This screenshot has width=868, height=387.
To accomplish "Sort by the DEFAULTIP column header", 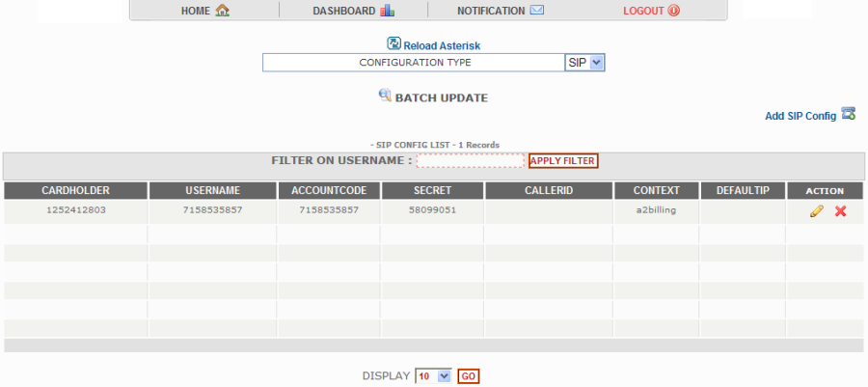I will [x=743, y=190].
